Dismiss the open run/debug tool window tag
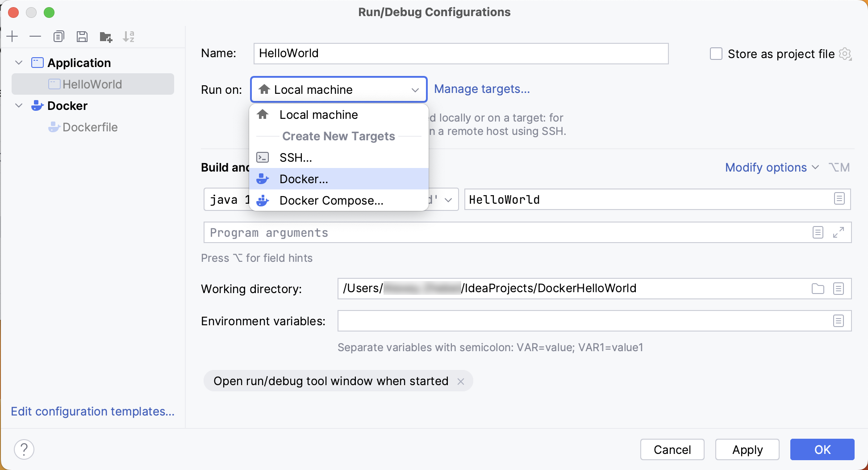The width and height of the screenshot is (868, 470). point(461,381)
